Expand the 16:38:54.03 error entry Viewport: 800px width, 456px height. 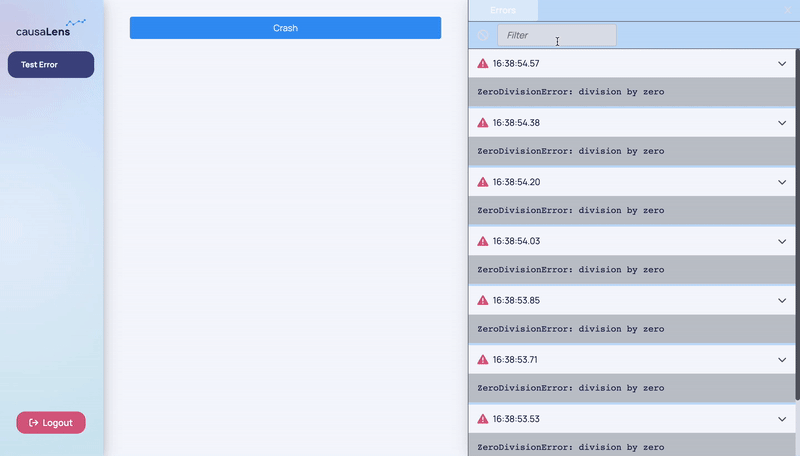click(x=782, y=241)
